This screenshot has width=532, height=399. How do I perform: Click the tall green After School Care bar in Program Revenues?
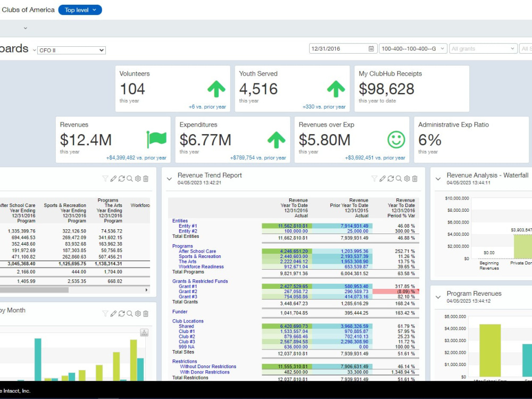(490, 351)
